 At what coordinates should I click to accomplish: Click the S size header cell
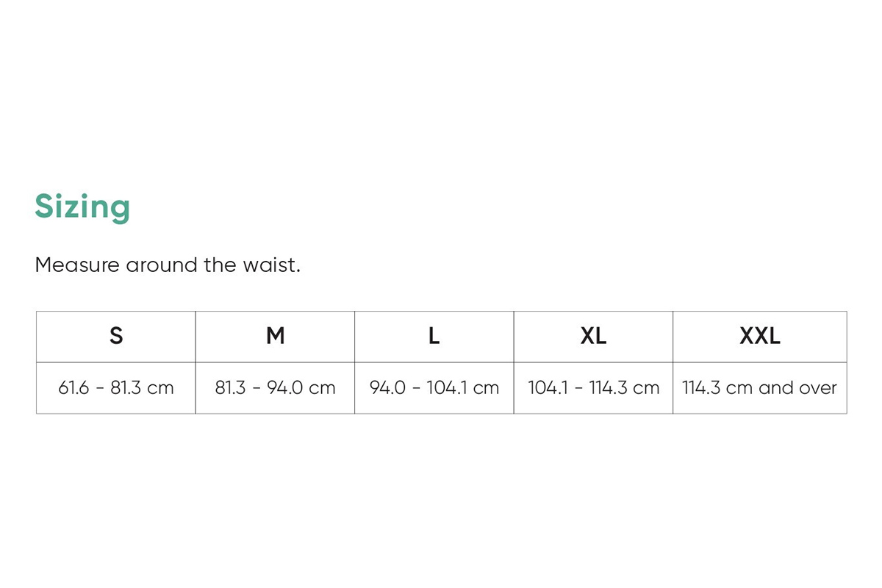[116, 337]
